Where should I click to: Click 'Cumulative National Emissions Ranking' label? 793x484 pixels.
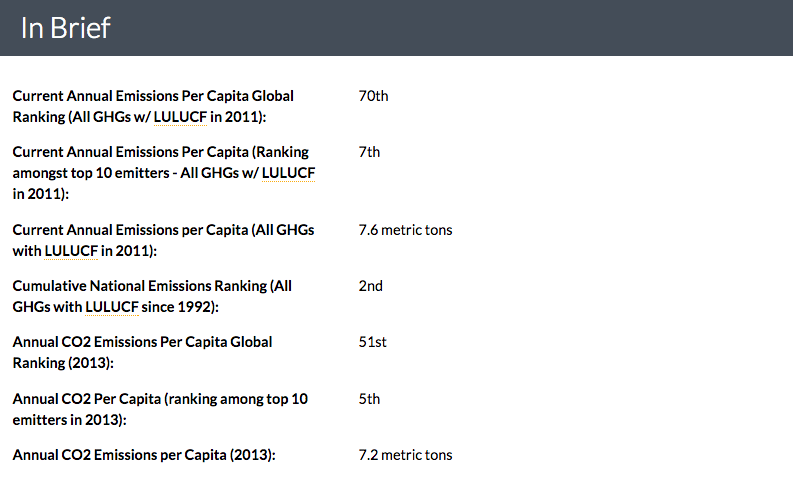(x=140, y=286)
